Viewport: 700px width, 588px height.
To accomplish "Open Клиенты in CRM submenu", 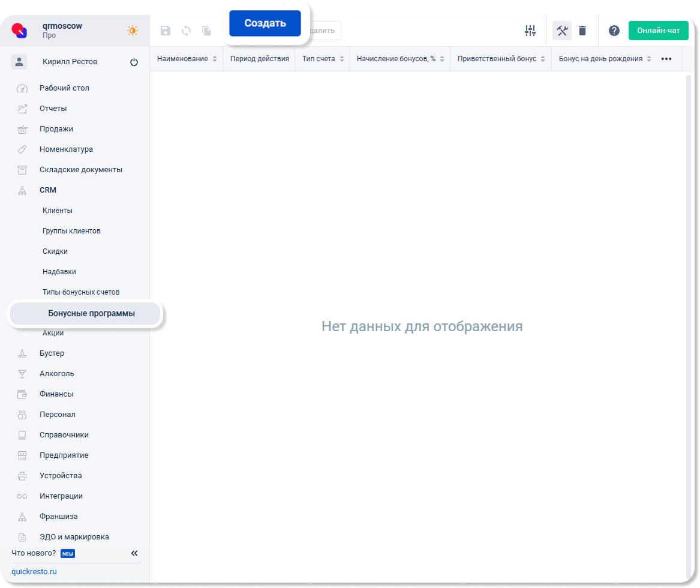I will coord(57,210).
